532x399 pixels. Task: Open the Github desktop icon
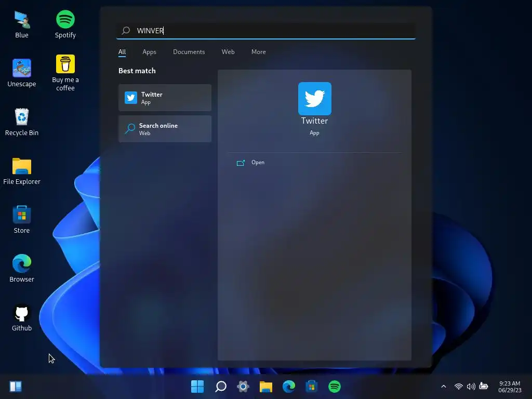point(22,317)
